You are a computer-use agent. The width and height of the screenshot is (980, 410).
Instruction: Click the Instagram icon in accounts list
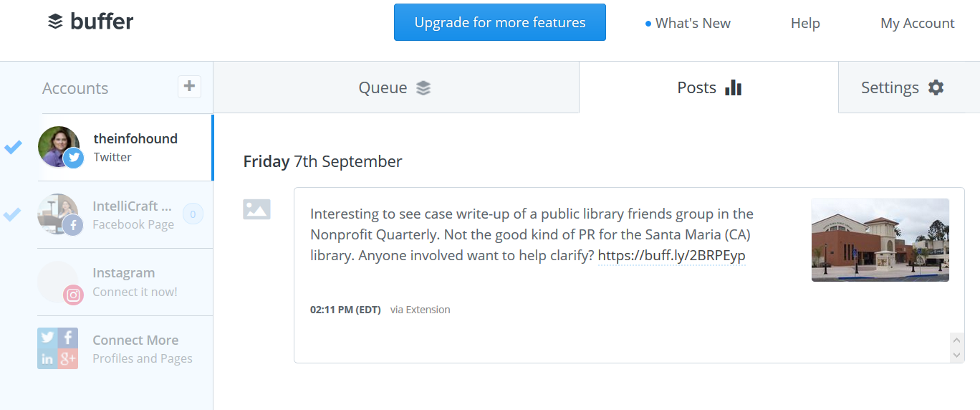click(x=74, y=295)
